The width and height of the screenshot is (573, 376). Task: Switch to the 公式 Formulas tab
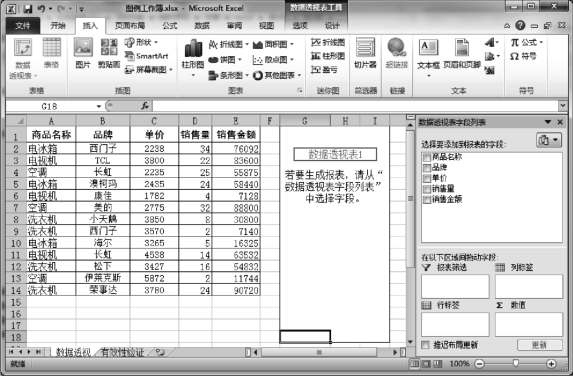click(x=170, y=26)
